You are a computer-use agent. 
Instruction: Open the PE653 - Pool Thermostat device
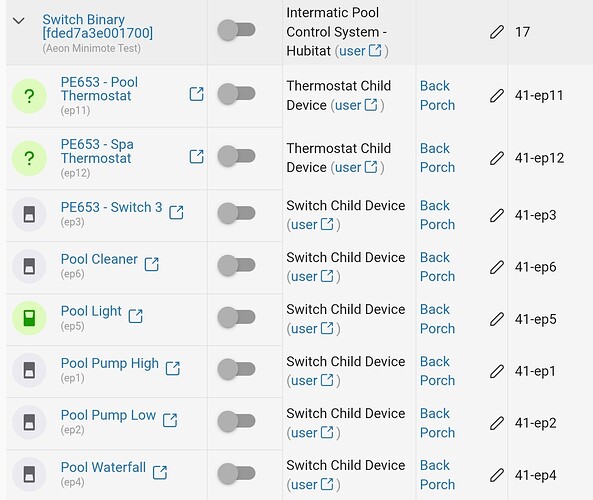[x=99, y=89]
